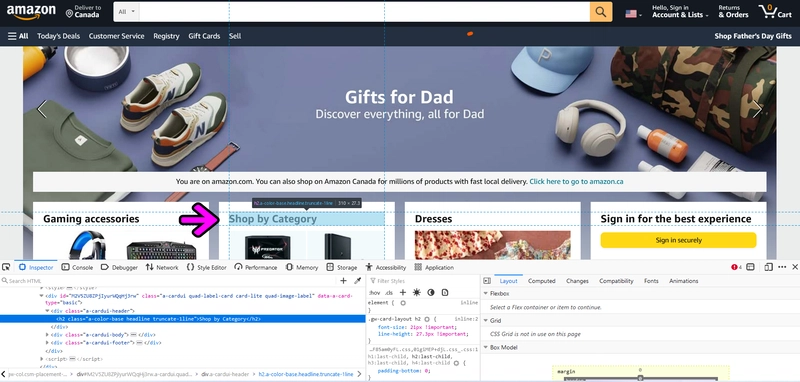Click the error count badge icon

(x=735, y=267)
